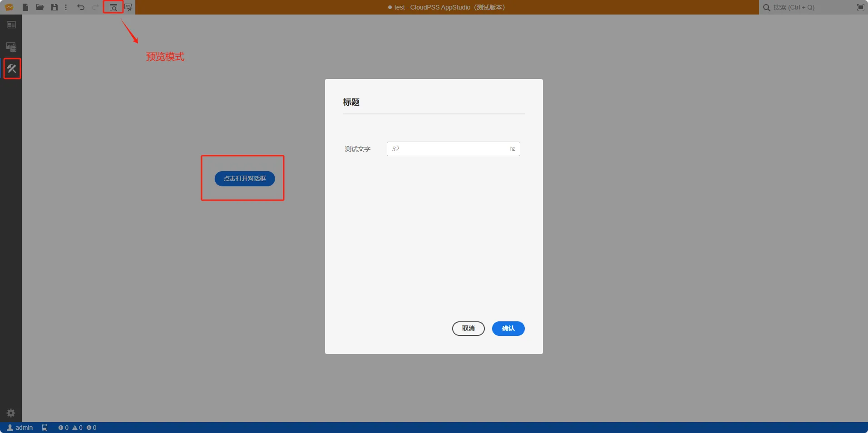Viewport: 868px width, 433px height.
Task: Click the search magnifier icon
Action: coord(766,7)
